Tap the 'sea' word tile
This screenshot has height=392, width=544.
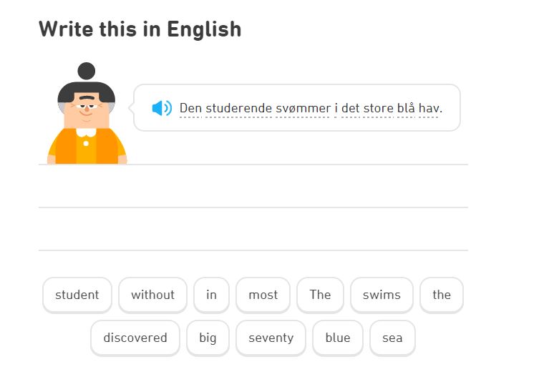point(392,338)
